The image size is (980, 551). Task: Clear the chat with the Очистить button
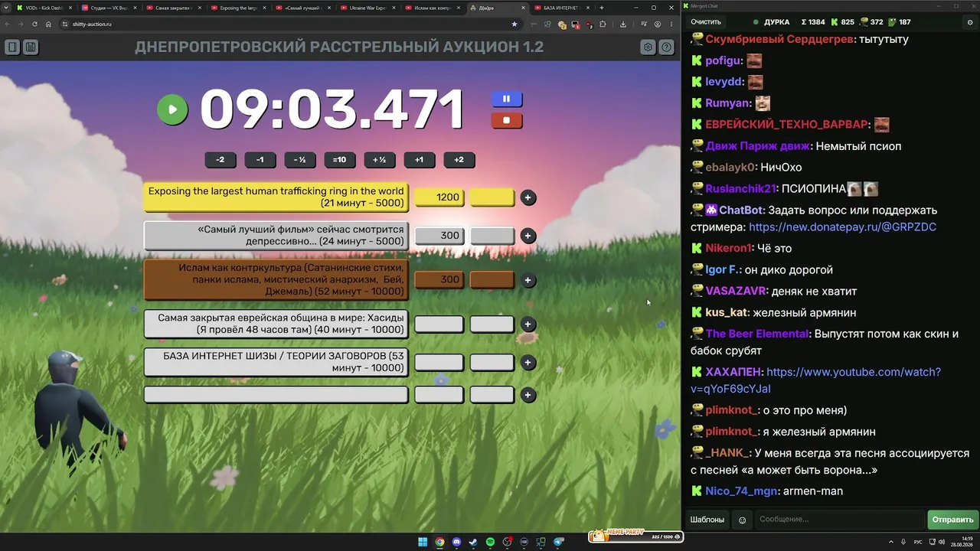(706, 22)
